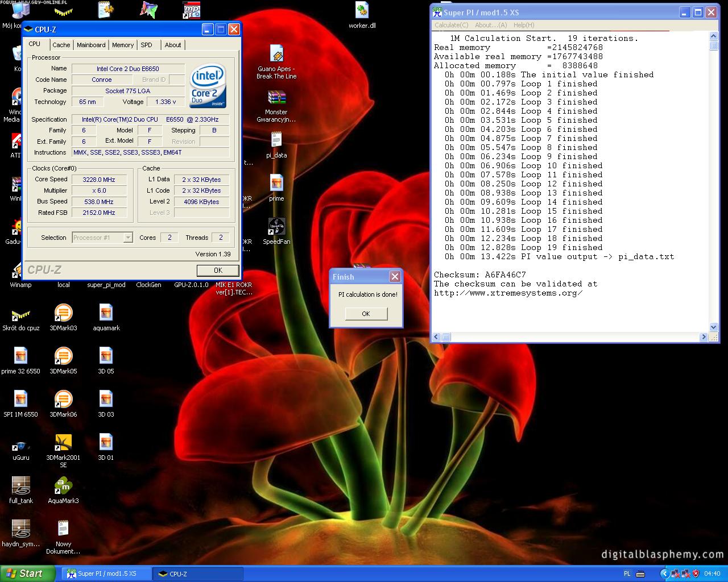Switch to CPU-Z taskbar button
728x582 pixels.
click(198, 574)
